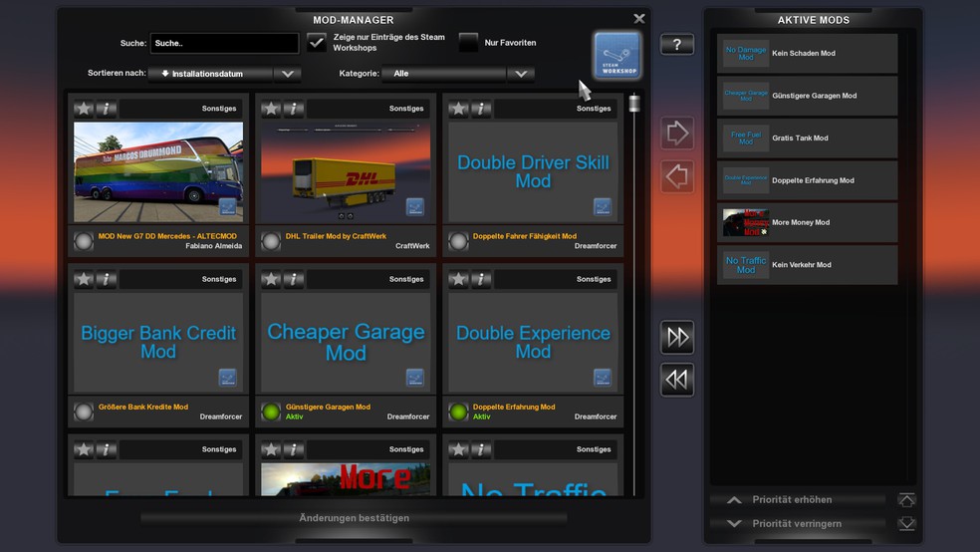Select Kein Verkehr Mod in active mods

point(807,265)
